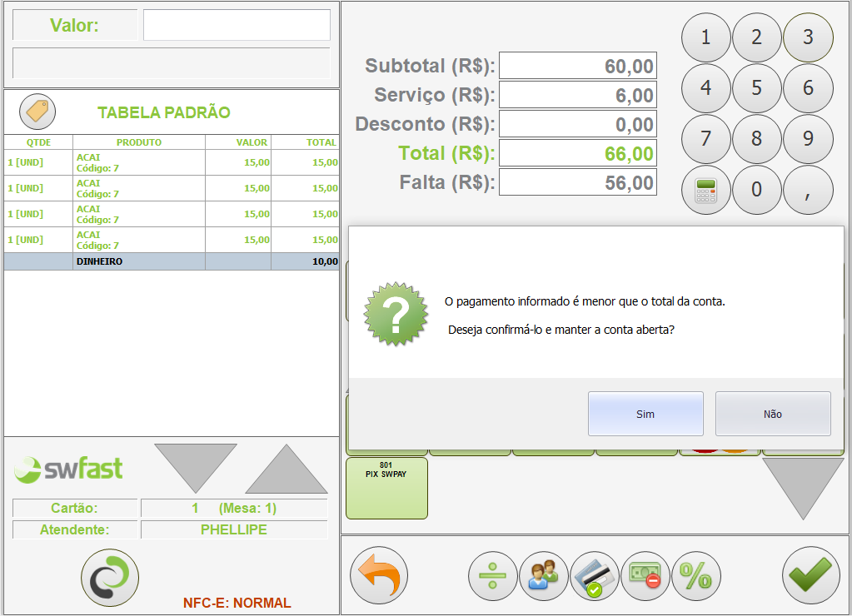This screenshot has height=616, width=852.
Task: Confirm the dialog with Sim
Action: pos(645,414)
